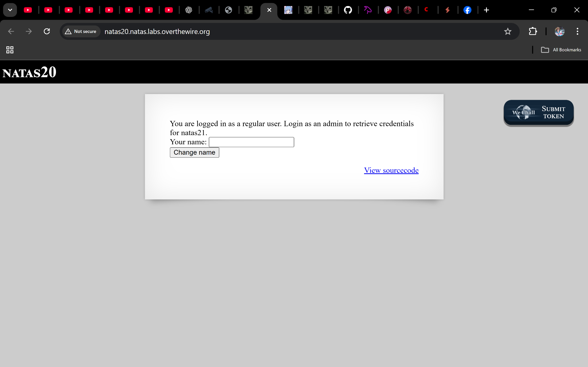Switch to the Facebook tab
This screenshot has height=367, width=588.
[x=467, y=10]
